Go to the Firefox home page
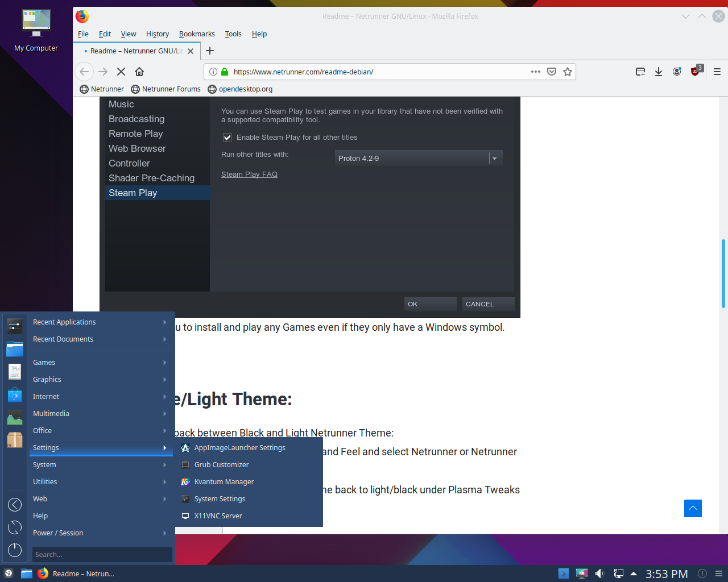 pyautogui.click(x=139, y=72)
